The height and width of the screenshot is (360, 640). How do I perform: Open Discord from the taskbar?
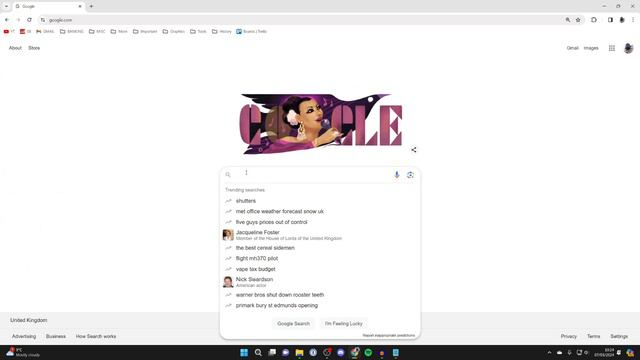[341, 353]
